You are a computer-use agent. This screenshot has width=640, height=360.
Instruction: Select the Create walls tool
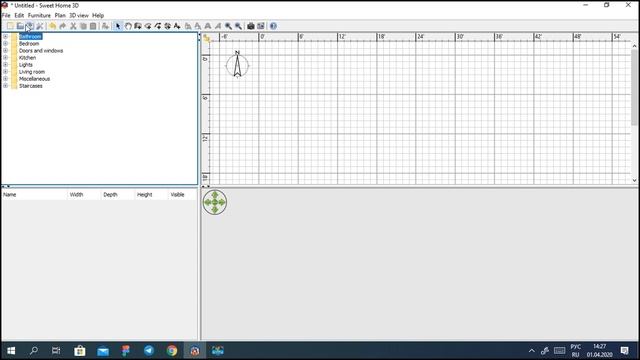coord(138,26)
